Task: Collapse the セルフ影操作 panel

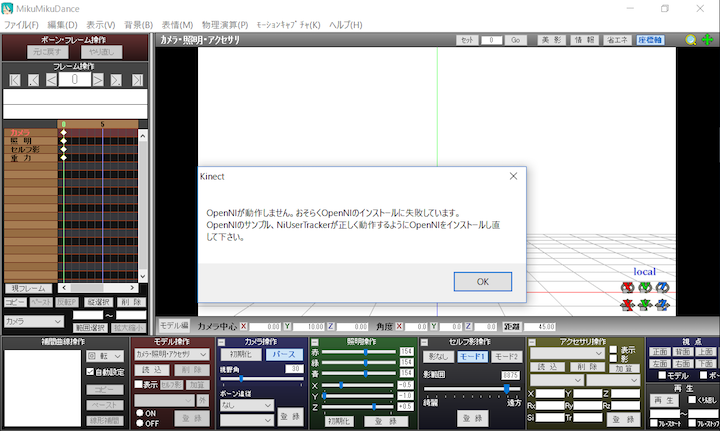Action: click(424, 342)
